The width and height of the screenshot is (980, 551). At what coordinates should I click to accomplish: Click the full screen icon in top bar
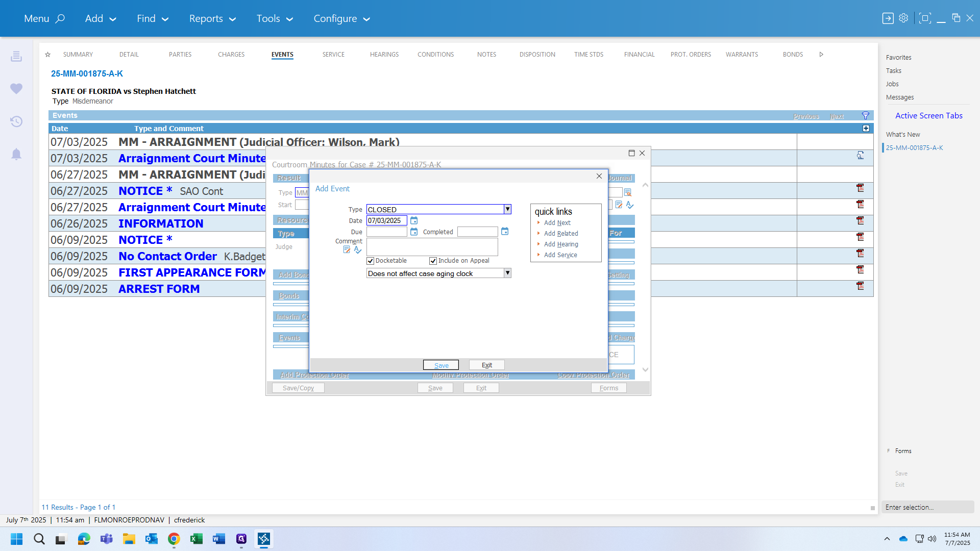point(925,18)
